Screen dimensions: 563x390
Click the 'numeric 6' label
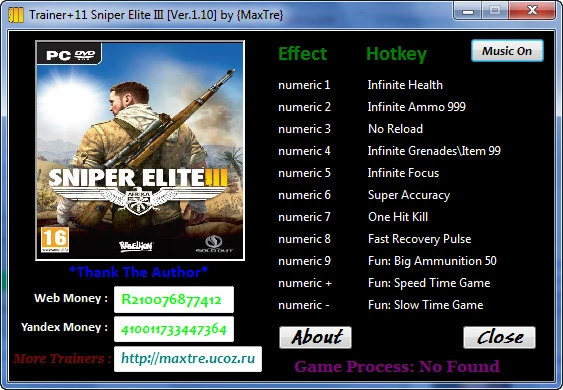tap(304, 195)
